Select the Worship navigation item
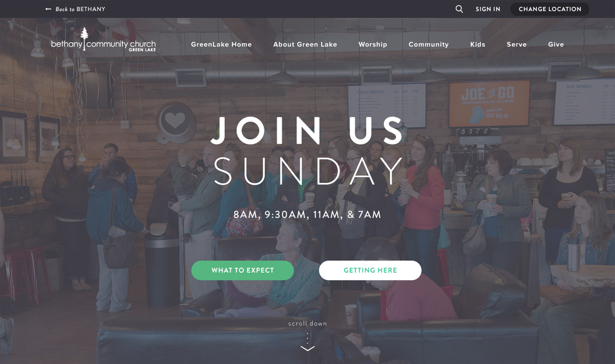The height and width of the screenshot is (364, 615). point(373,44)
